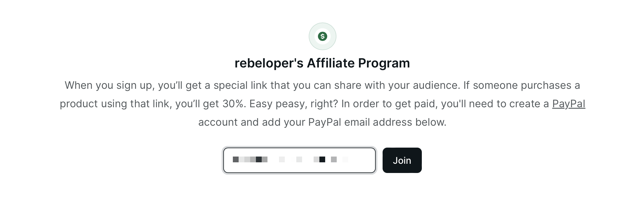Click the "rebeloper's Affiliate Program" heading

tap(322, 63)
